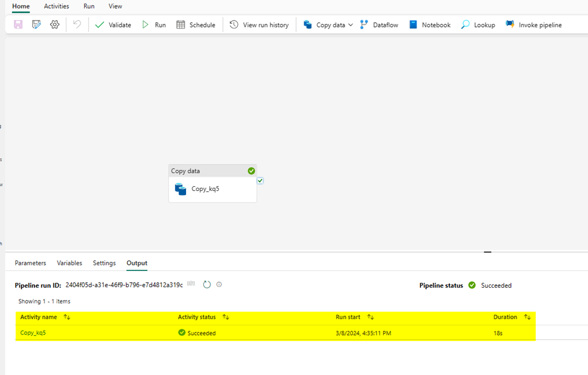The width and height of the screenshot is (588, 375).
Task: Open the Activities ribbon tab
Action: click(57, 6)
